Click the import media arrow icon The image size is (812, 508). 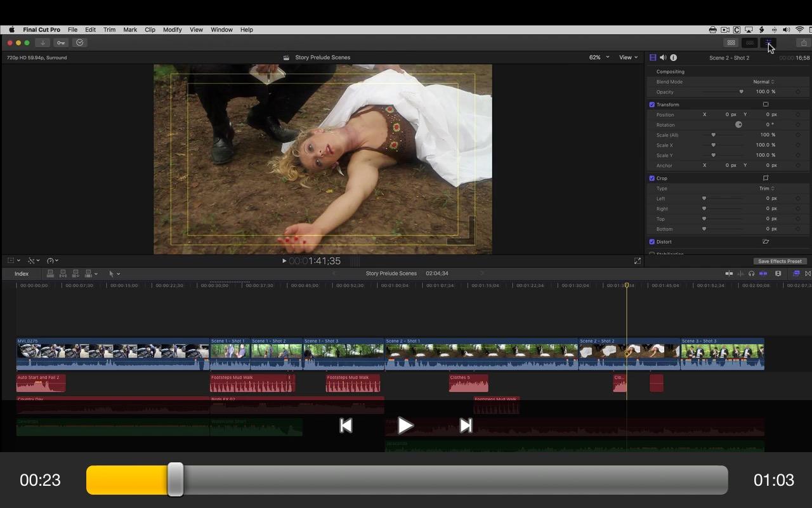(43, 43)
